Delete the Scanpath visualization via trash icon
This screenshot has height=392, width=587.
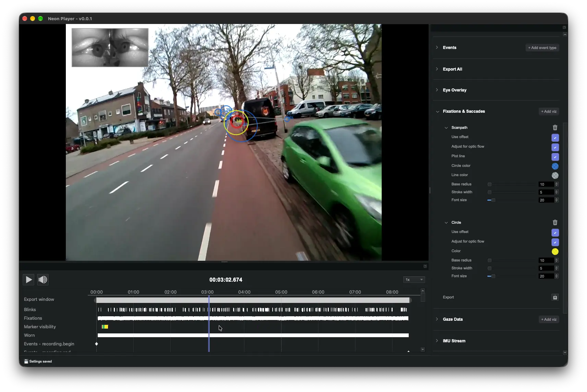[555, 127]
